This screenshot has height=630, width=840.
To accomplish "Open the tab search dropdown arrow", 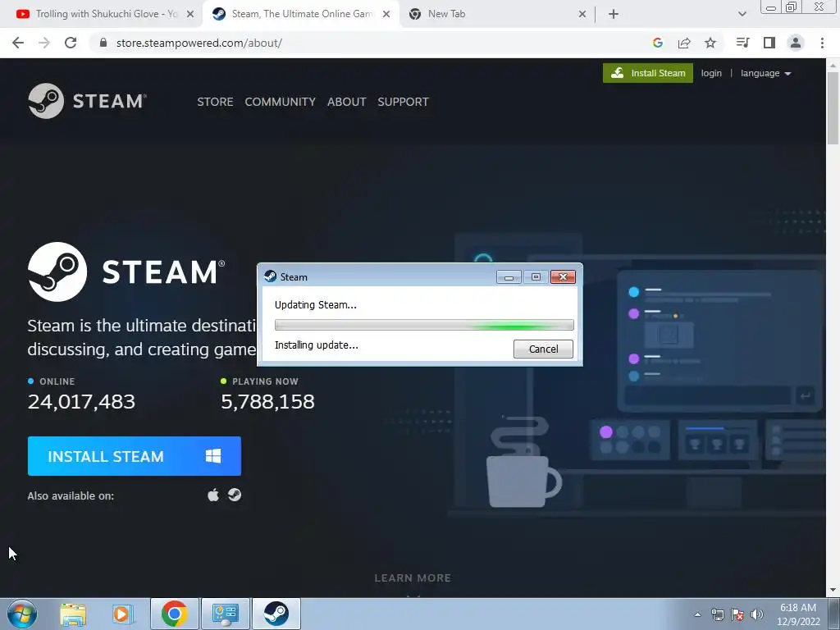I will (x=742, y=14).
